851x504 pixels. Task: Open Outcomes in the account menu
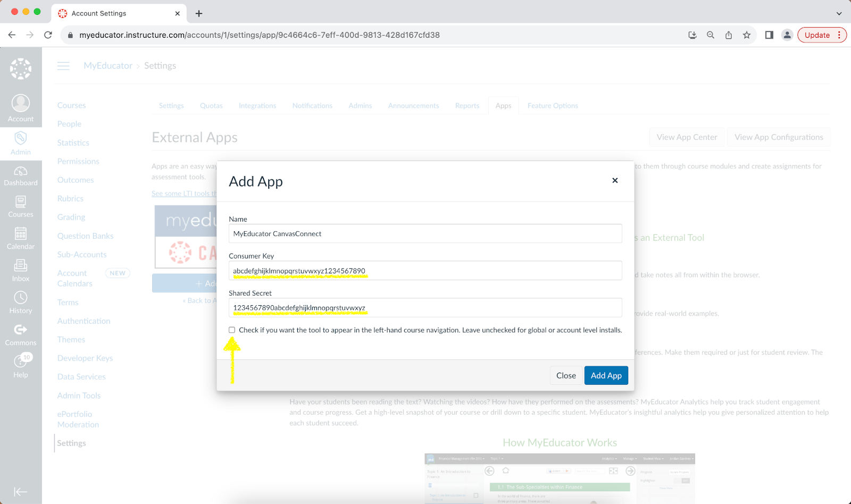(76, 180)
